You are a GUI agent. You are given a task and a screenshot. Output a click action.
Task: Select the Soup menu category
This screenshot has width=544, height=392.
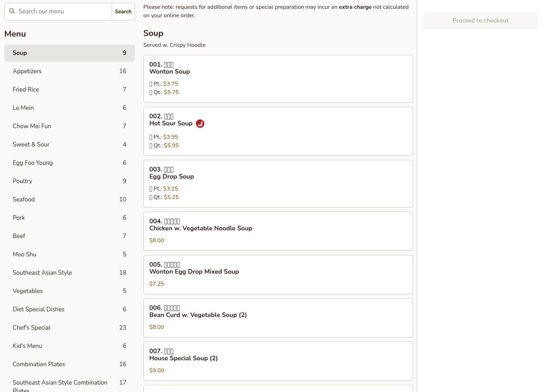[x=69, y=53]
